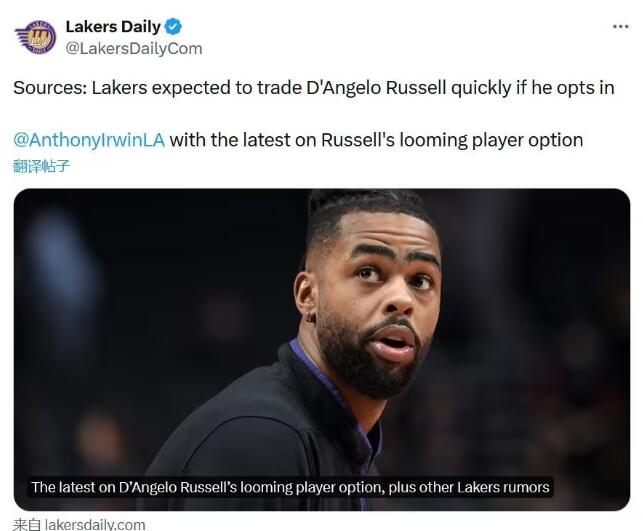The width and height of the screenshot is (643, 531).
Task: Translate the post via 翻译帖子
Action: [x=41, y=166]
